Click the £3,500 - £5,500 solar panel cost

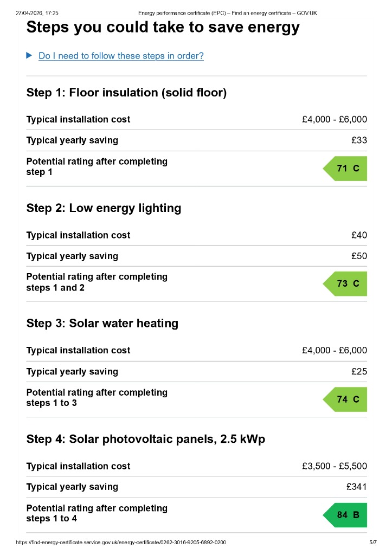[335, 466]
